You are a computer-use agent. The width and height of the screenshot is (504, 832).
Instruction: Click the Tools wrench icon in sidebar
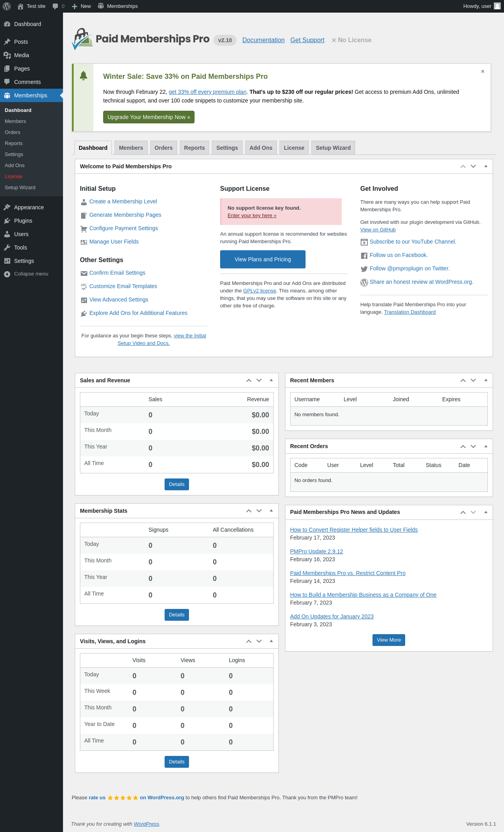[x=7, y=248]
